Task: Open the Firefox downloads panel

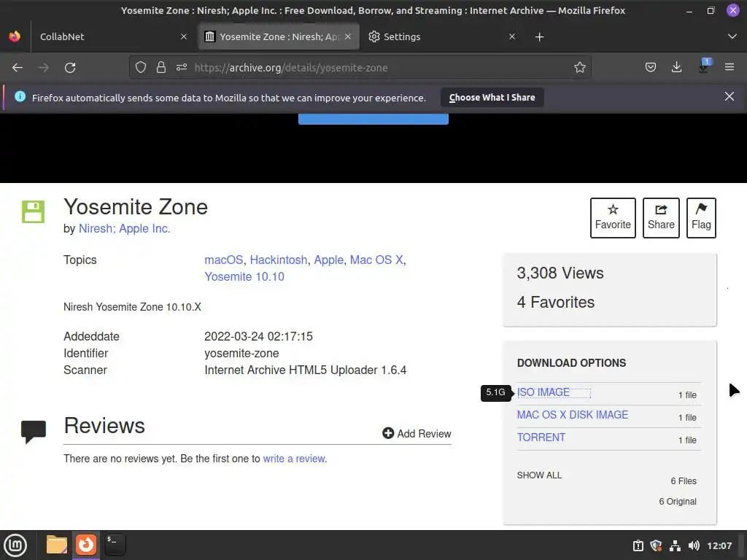Action: [676, 68]
